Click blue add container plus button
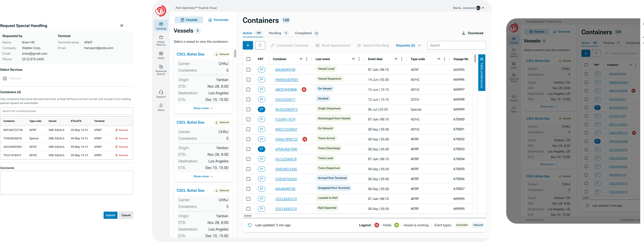Viewport: 644px width, 242px height. click(x=248, y=45)
